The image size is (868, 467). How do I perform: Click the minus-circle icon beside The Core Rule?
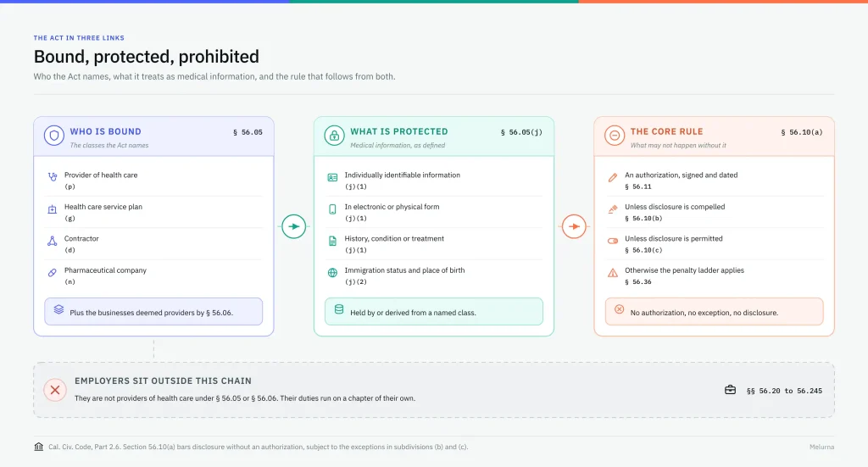(615, 136)
